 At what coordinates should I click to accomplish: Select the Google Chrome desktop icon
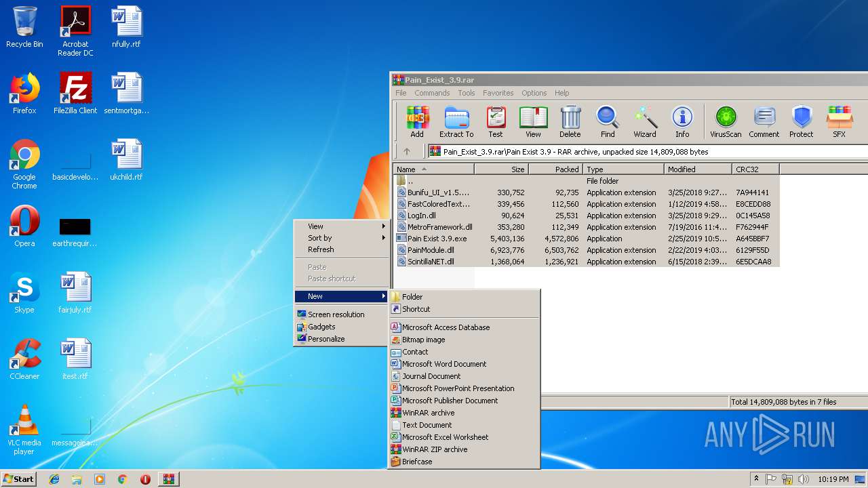[x=24, y=164]
